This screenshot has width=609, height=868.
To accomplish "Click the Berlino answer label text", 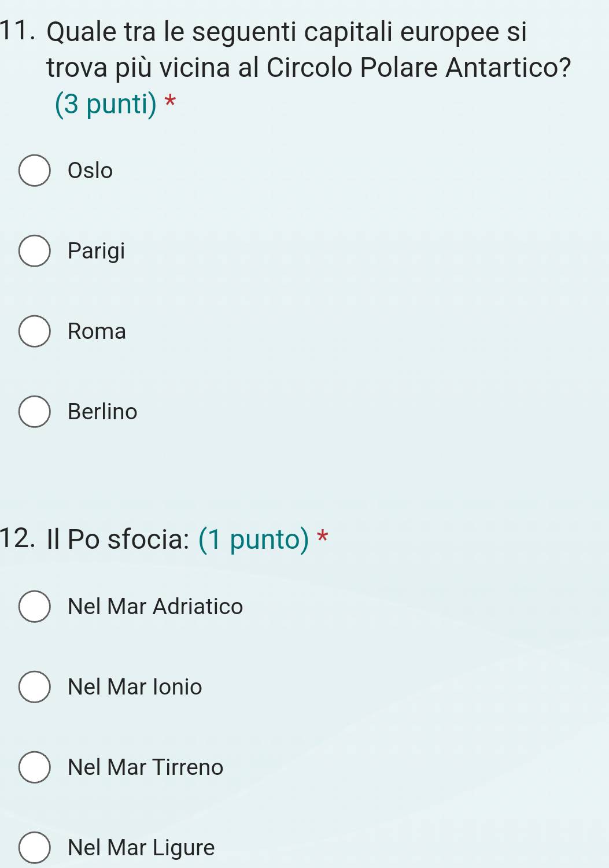I will (102, 412).
